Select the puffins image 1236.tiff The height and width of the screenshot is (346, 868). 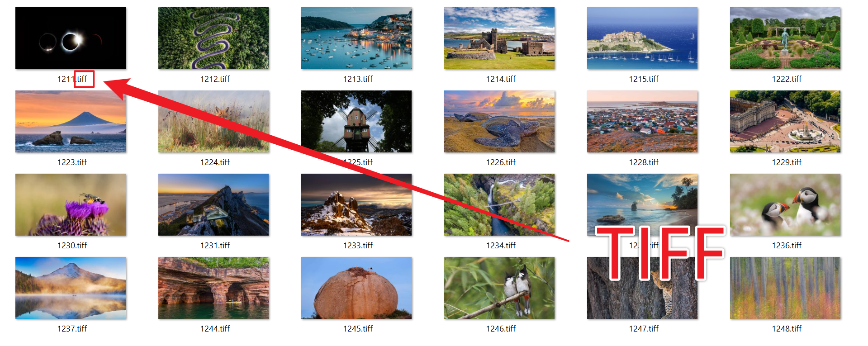click(785, 204)
